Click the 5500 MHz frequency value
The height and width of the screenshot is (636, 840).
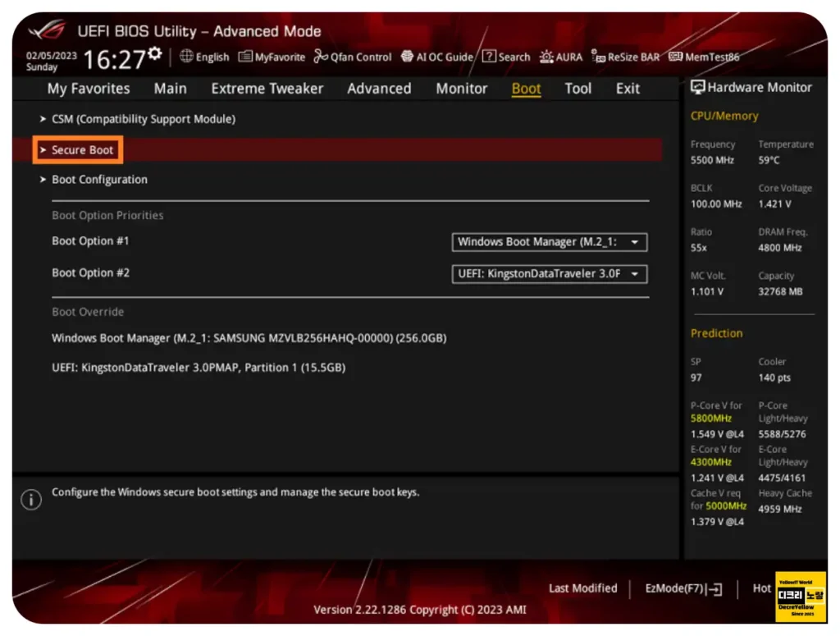[x=712, y=160]
